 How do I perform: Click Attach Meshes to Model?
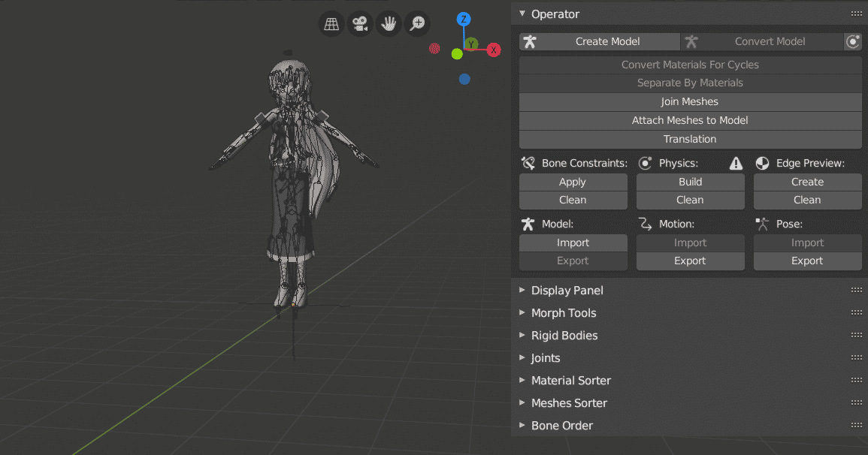[691, 121]
